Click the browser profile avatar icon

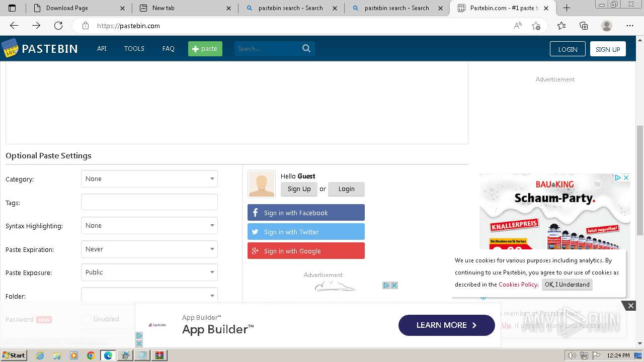click(607, 26)
